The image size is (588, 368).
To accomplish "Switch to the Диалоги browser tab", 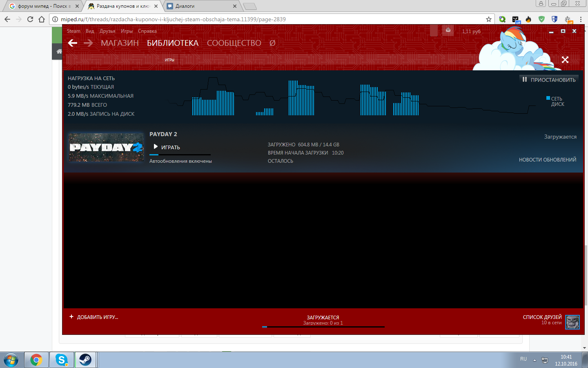I will pyautogui.click(x=200, y=6).
